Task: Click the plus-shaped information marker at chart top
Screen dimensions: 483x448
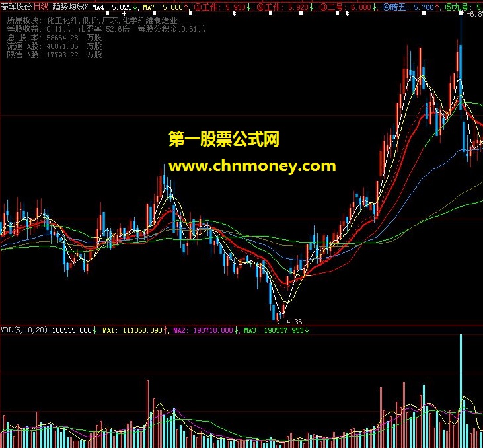Action: coord(124,13)
